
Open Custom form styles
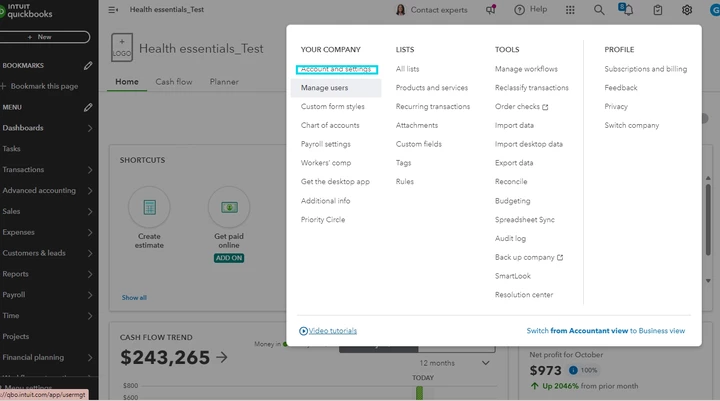point(332,107)
